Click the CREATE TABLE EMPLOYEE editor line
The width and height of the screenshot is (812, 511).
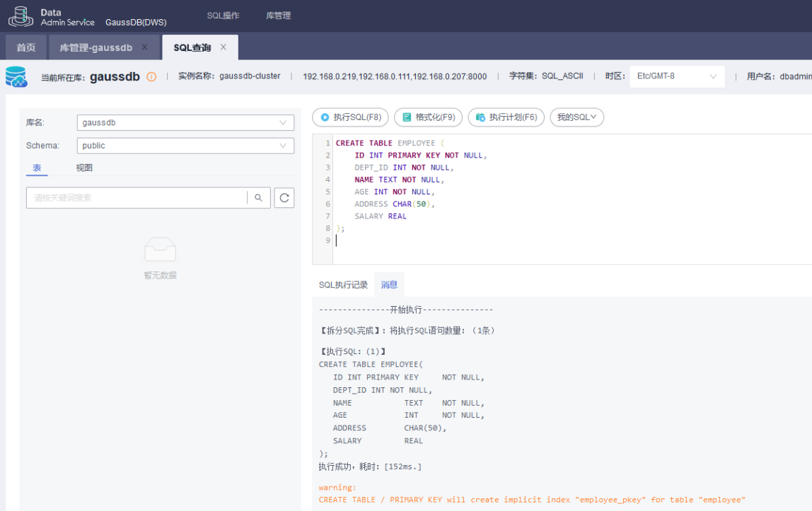point(390,143)
